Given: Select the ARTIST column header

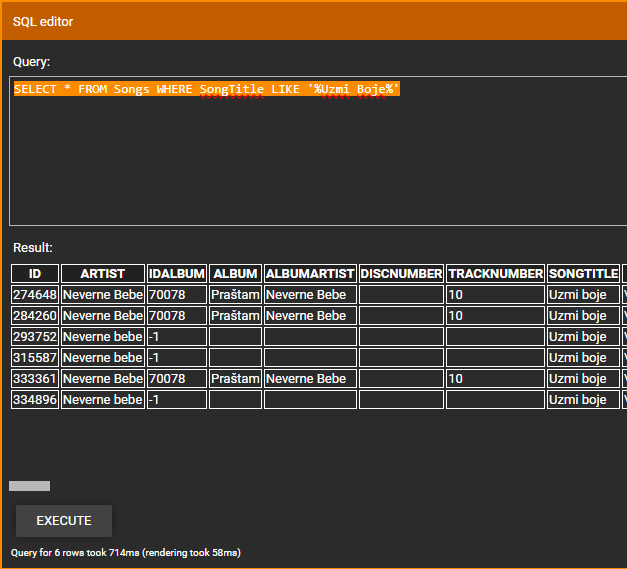Looking at the screenshot, I should [x=102, y=274].
